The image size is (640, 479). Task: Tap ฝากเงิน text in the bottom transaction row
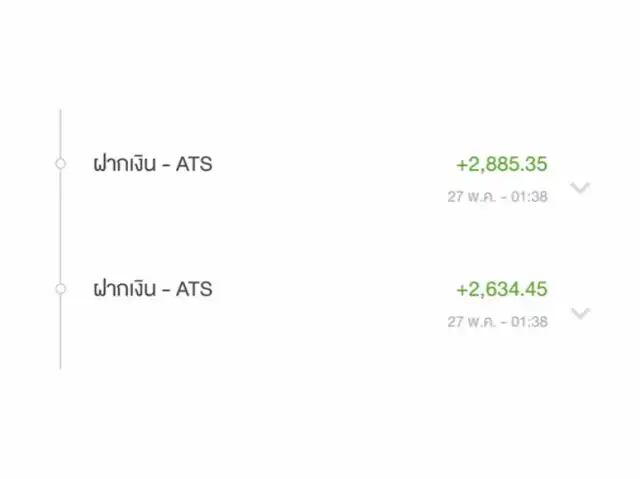coord(125,289)
